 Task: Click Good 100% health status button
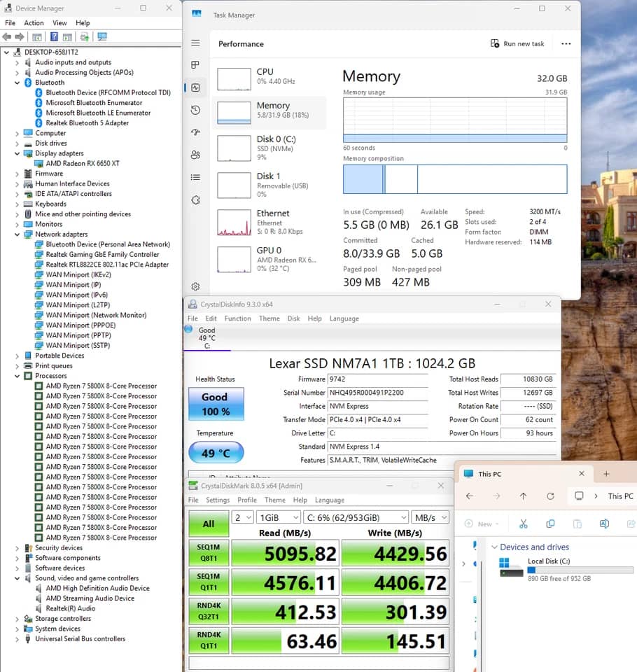coord(216,404)
